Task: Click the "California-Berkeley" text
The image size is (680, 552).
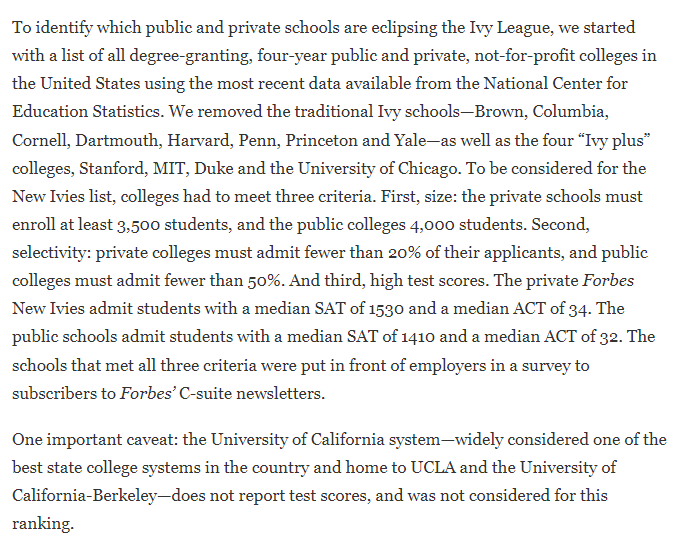Action: point(85,496)
